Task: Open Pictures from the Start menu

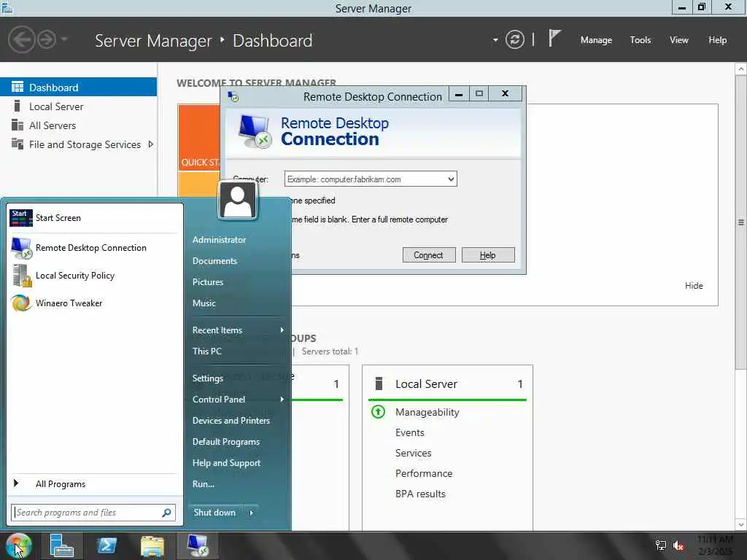Action: (x=208, y=282)
